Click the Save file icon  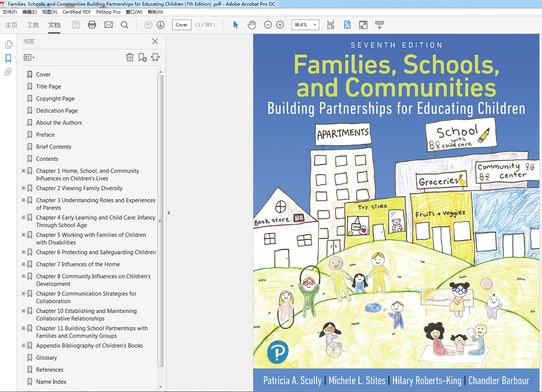click(x=76, y=25)
